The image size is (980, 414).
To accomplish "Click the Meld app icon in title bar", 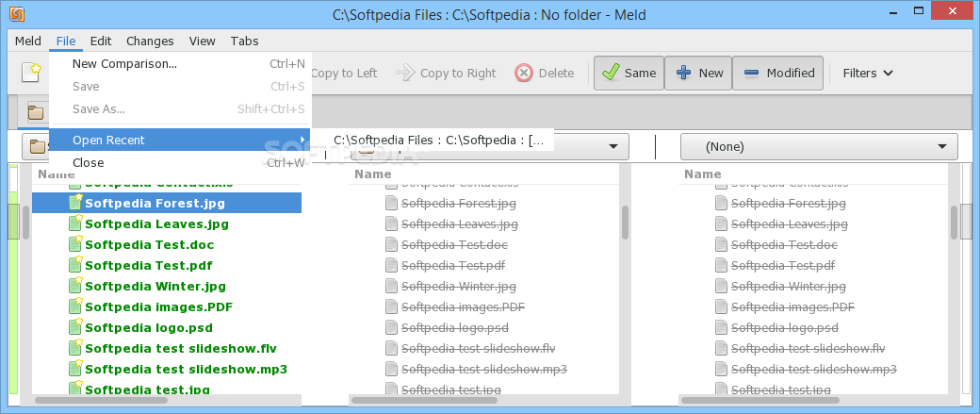I will point(18,14).
